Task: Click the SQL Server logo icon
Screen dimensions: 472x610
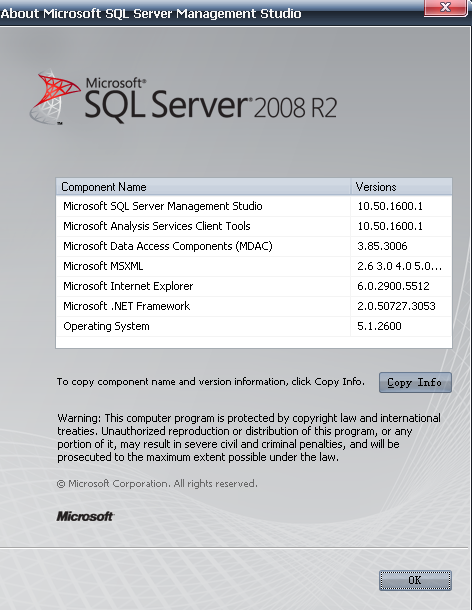Action: (54, 97)
